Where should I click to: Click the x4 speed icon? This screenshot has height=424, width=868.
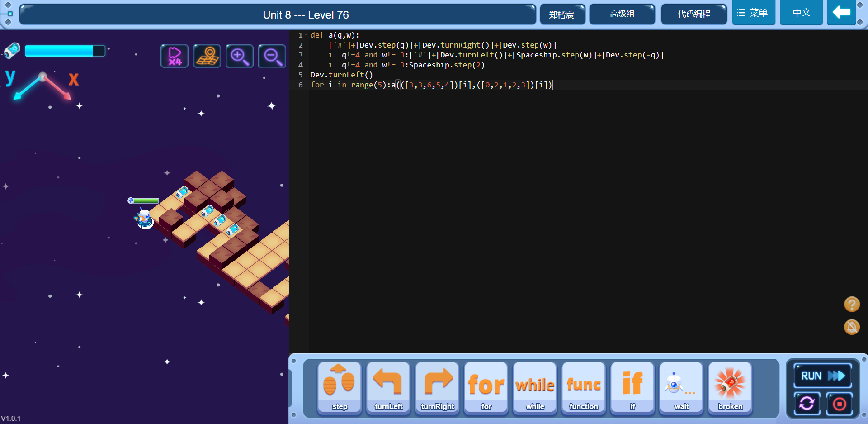(175, 57)
